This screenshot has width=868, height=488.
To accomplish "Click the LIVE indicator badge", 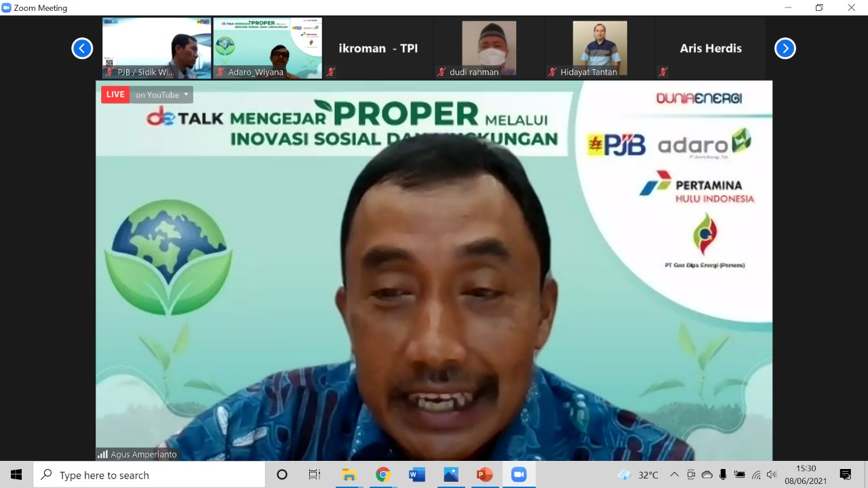I will point(115,94).
